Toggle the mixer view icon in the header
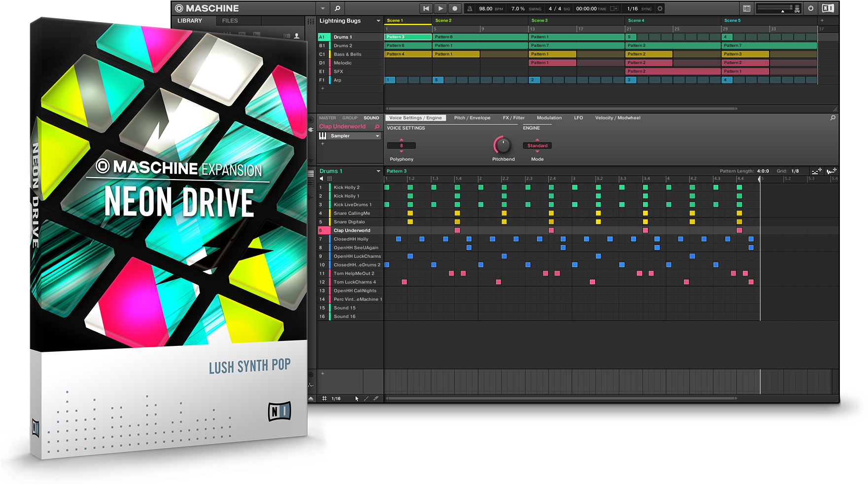The height and width of the screenshot is (484, 868). tap(747, 8)
